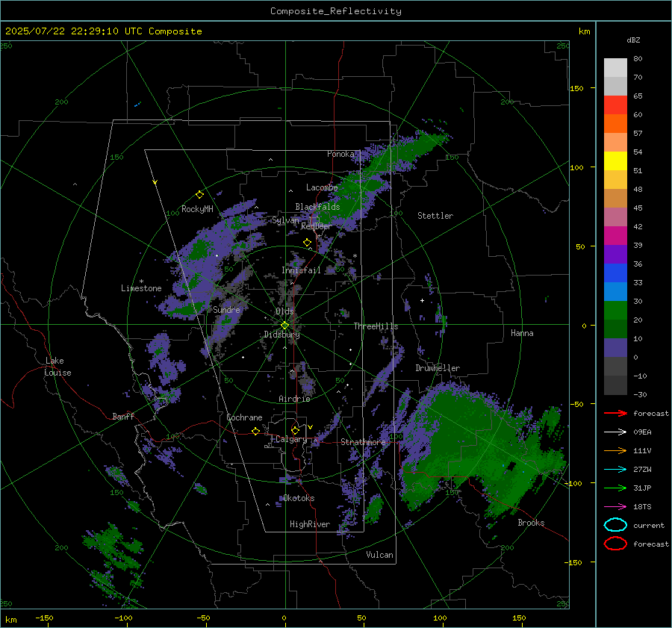Image resolution: width=672 pixels, height=628 pixels.
Task: Click the Limestone label
Action: click(x=141, y=288)
